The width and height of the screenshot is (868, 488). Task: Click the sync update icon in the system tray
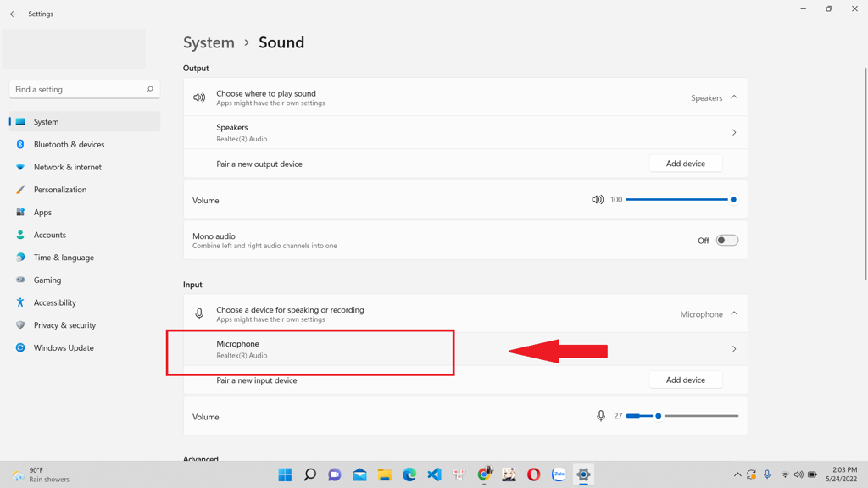tap(751, 474)
